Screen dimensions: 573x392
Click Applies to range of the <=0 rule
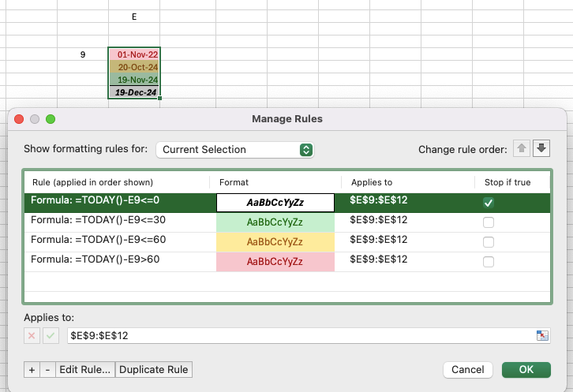coord(379,200)
